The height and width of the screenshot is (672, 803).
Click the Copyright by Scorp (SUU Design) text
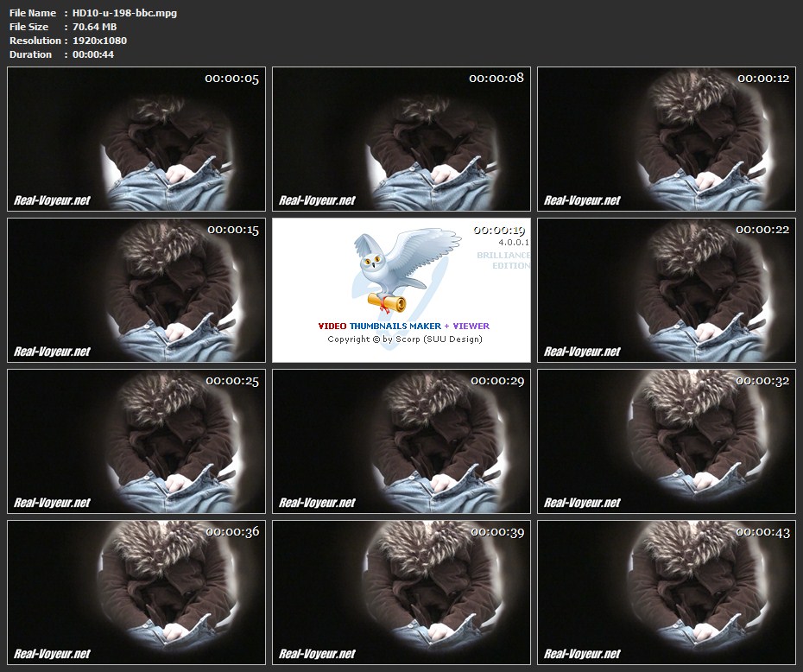tap(404, 339)
